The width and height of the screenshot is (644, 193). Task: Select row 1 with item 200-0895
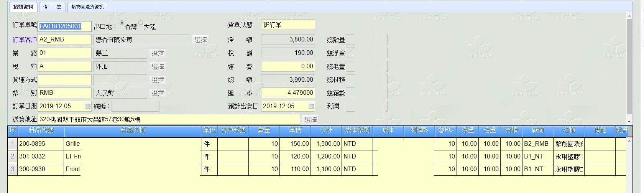click(13, 144)
